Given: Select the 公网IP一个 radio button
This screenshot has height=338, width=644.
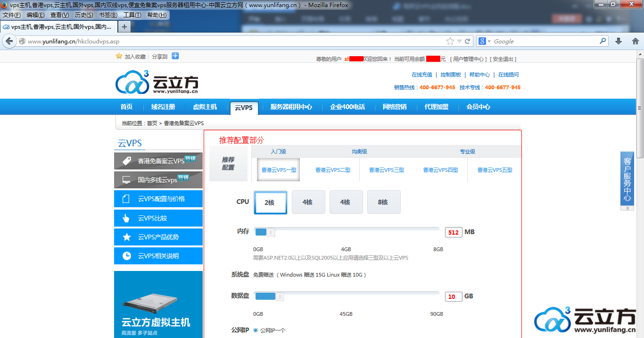Looking at the screenshot, I should click(256, 330).
